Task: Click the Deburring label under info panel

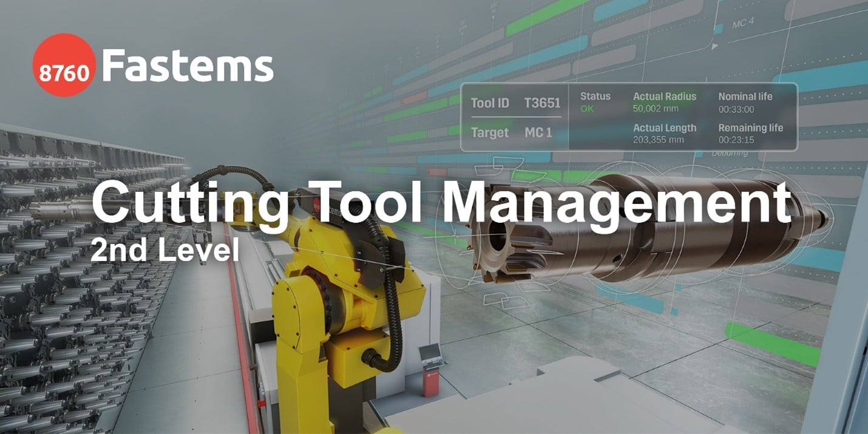Action: point(730,153)
